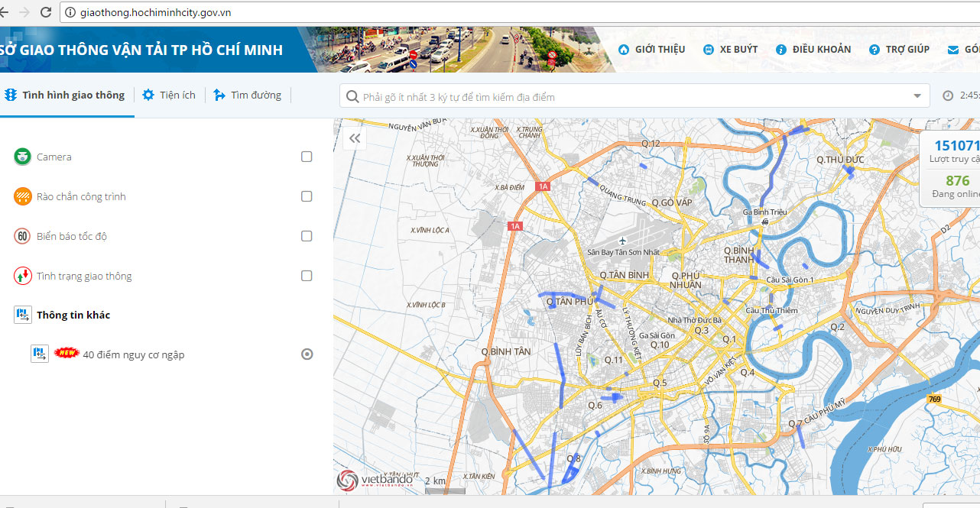Select the 40 điểm nguy cơ ngập radio button
980x508 pixels.
(x=307, y=354)
